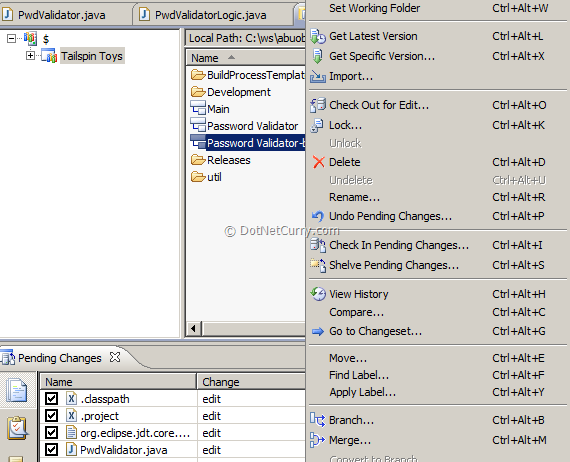Click the red Delete X icon
Viewport: 570px width, 462px height.
[x=318, y=162]
